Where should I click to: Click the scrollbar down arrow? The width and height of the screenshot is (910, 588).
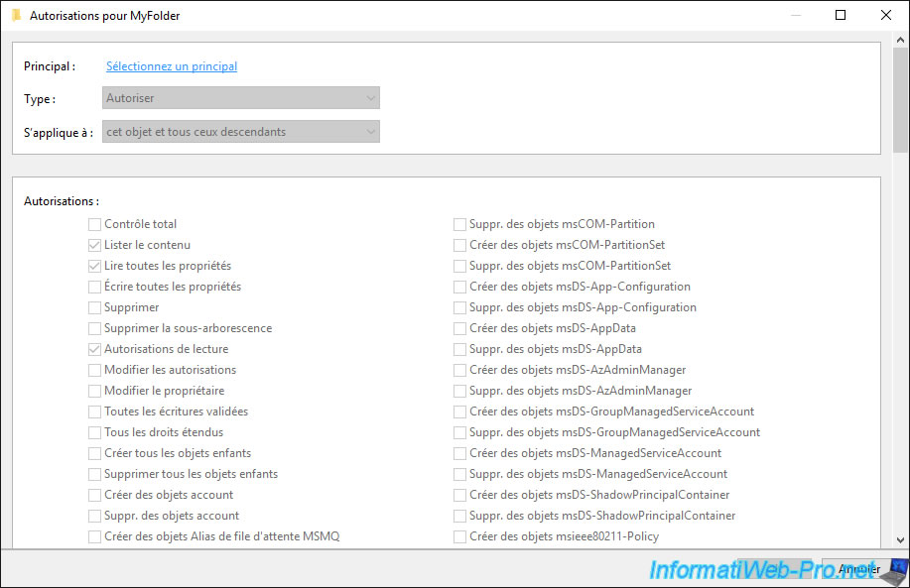(900, 539)
